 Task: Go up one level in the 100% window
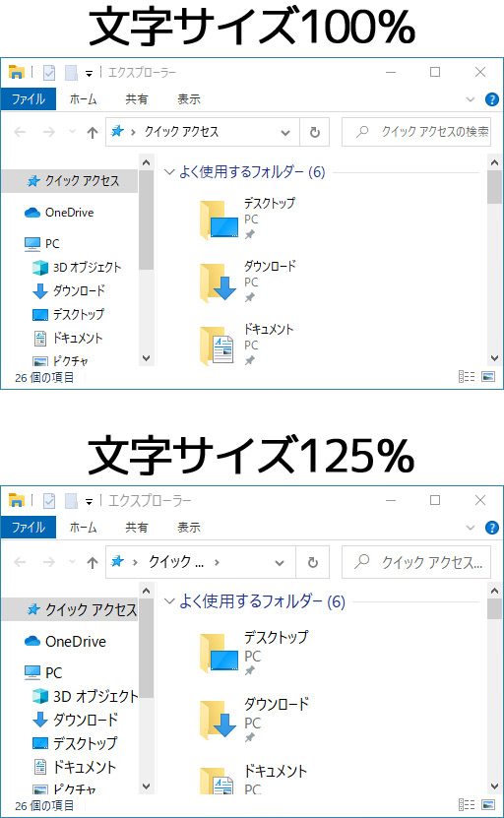93,133
